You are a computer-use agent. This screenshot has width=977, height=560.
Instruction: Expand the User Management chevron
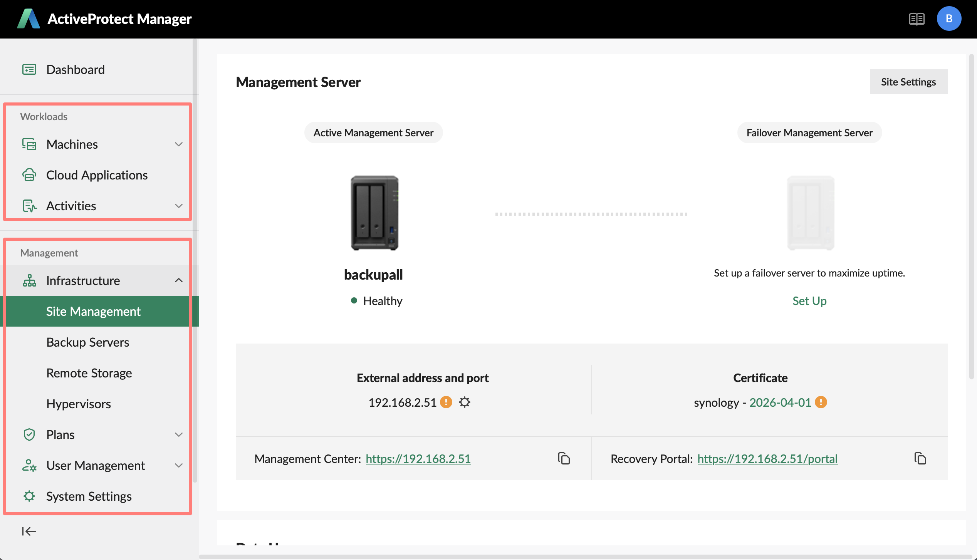pyautogui.click(x=179, y=465)
